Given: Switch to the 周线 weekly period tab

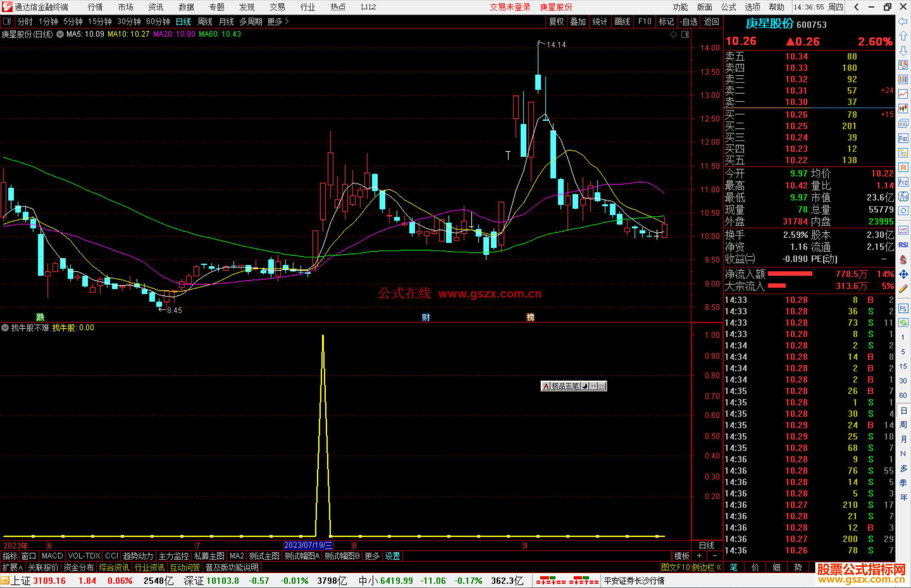Looking at the screenshot, I should [205, 21].
